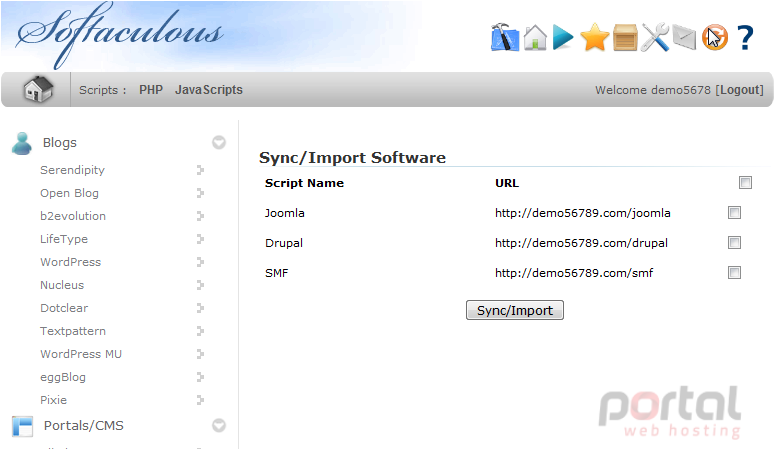Check the SMF row checkbox
Screen dimensions: 776x450
(x=734, y=273)
